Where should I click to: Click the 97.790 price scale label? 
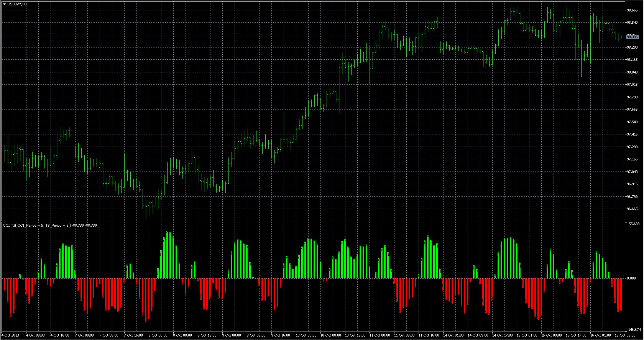click(632, 97)
